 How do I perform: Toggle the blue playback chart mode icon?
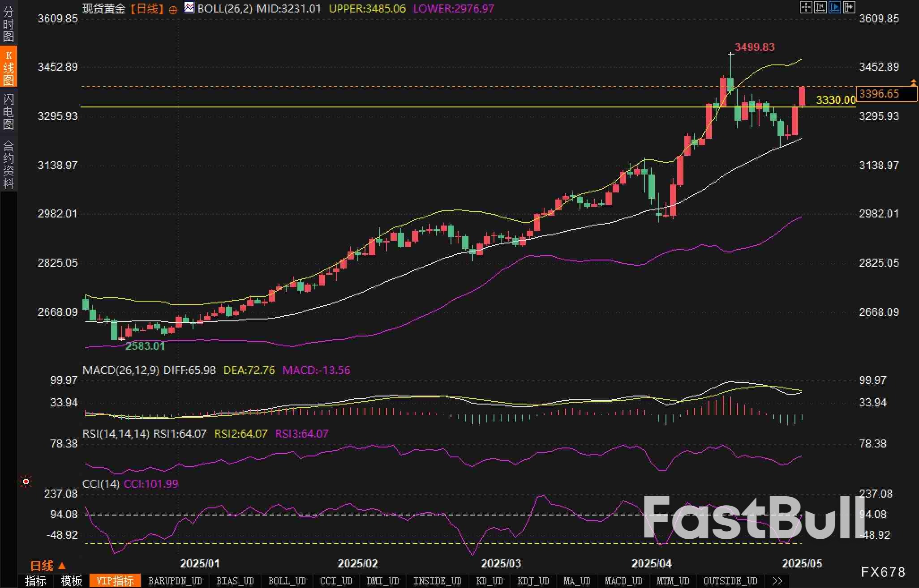pyautogui.click(x=835, y=7)
